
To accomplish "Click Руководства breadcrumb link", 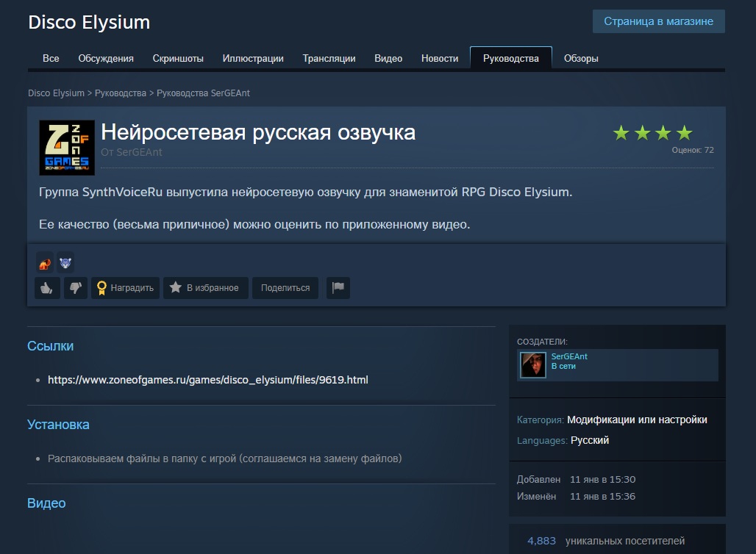I will pos(121,93).
